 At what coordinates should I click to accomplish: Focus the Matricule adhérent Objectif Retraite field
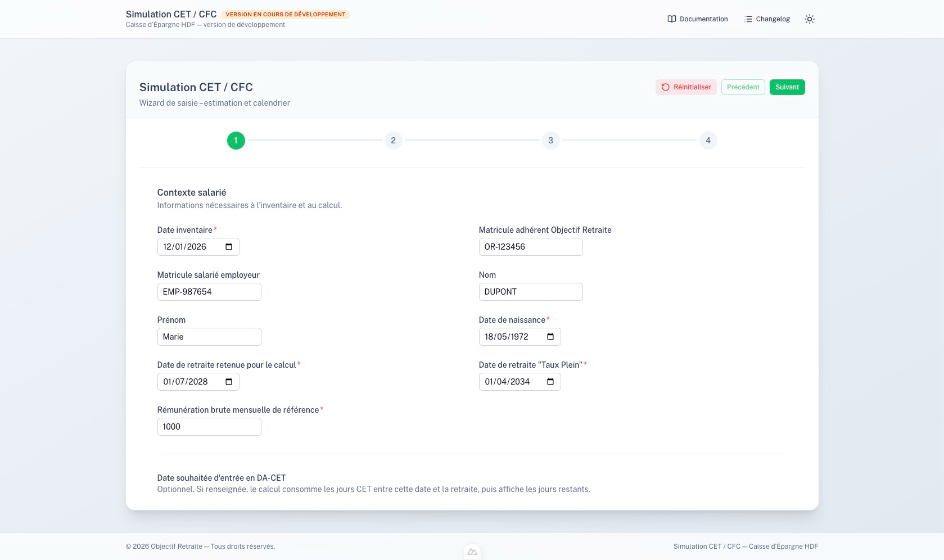click(530, 247)
